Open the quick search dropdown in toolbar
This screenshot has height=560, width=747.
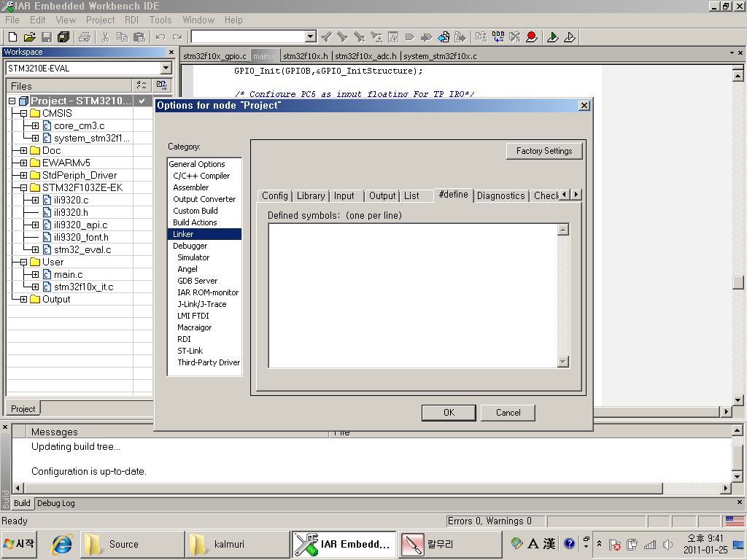pos(311,36)
